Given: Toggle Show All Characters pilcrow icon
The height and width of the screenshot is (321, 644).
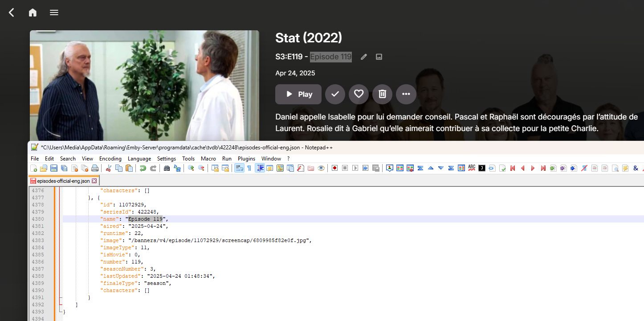Looking at the screenshot, I should pos(249,168).
